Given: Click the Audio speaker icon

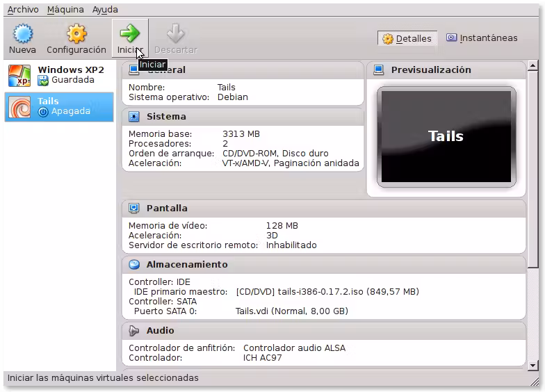Looking at the screenshot, I should point(133,331).
